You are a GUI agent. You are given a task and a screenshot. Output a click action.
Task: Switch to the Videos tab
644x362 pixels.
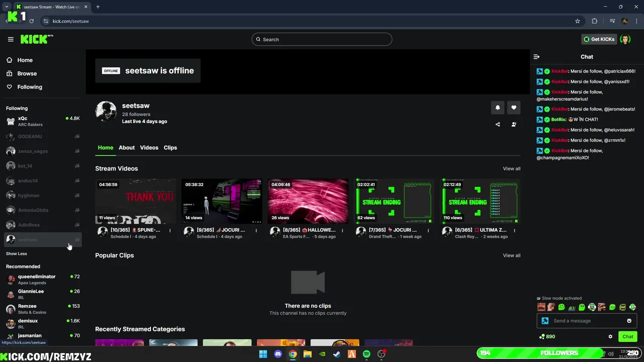coord(149,148)
